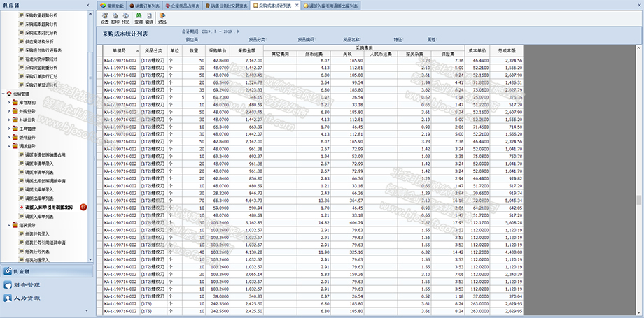Click the 库存期初 folder icon
The height and width of the screenshot is (318, 644).
click(15, 103)
